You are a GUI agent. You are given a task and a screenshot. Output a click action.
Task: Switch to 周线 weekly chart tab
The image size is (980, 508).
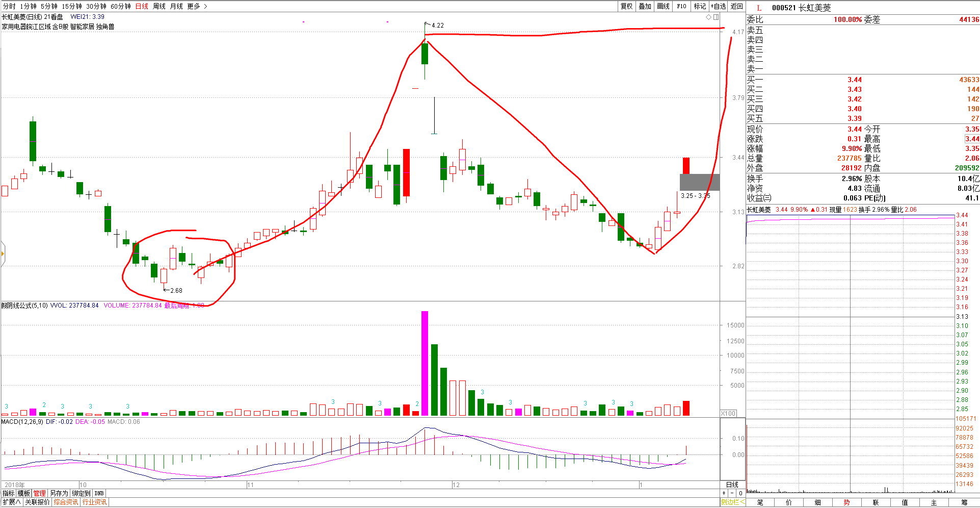click(x=159, y=6)
